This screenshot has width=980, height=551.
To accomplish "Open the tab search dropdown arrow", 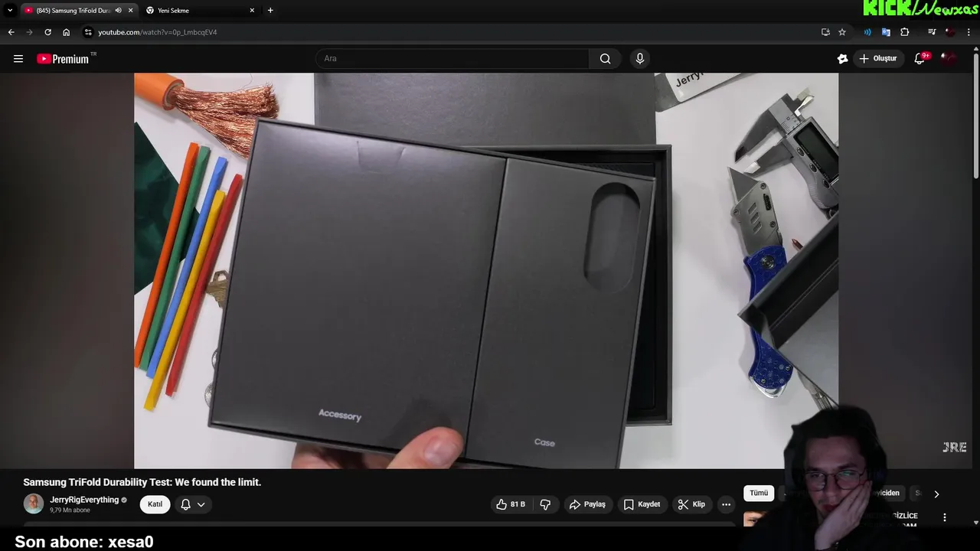I will coord(10,10).
